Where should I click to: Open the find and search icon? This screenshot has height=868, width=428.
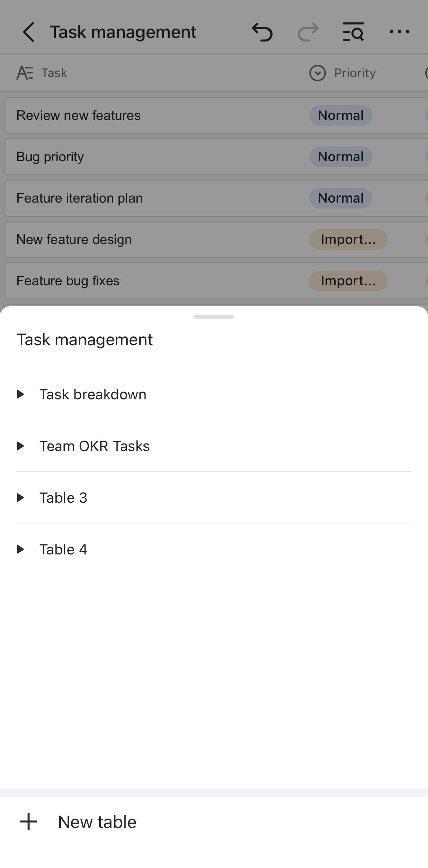pos(353,32)
